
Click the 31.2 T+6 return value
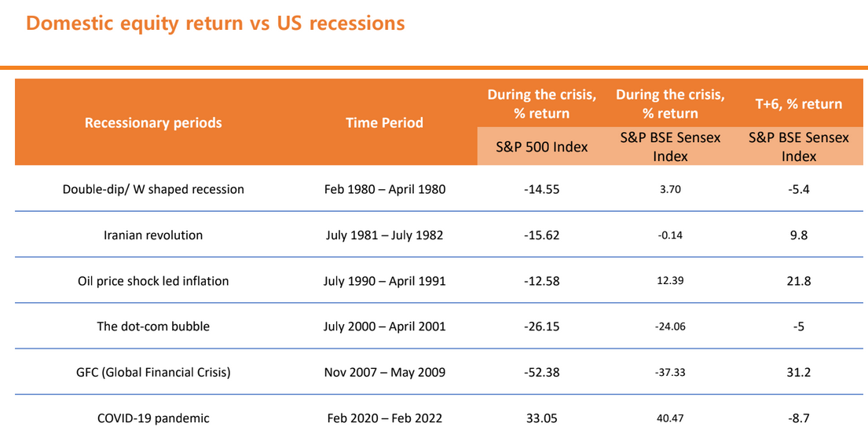pyautogui.click(x=799, y=372)
